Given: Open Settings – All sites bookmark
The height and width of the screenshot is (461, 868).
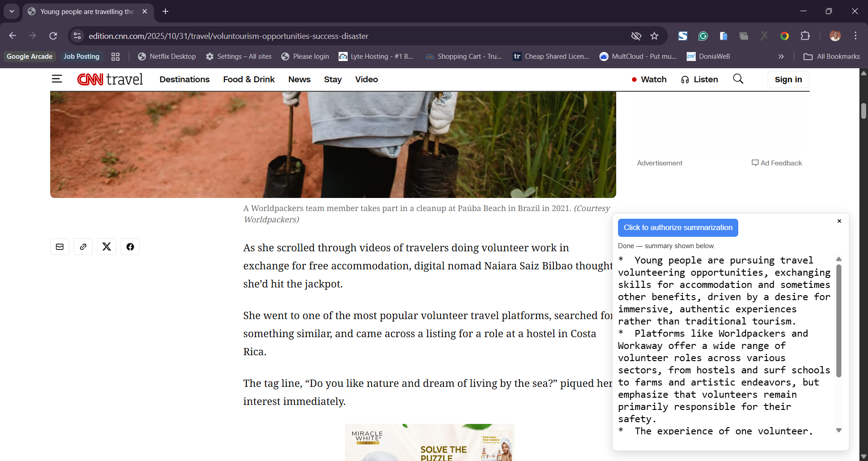Looking at the screenshot, I should pos(239,56).
